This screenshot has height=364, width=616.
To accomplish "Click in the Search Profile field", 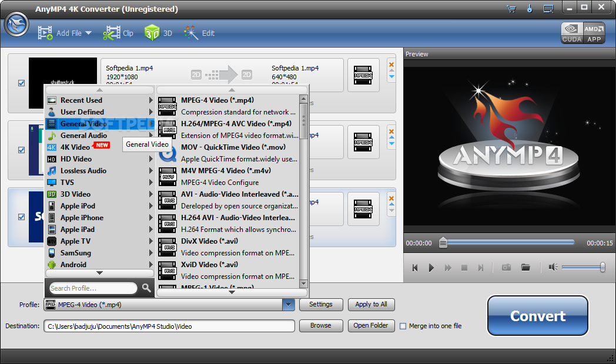I will pos(93,288).
